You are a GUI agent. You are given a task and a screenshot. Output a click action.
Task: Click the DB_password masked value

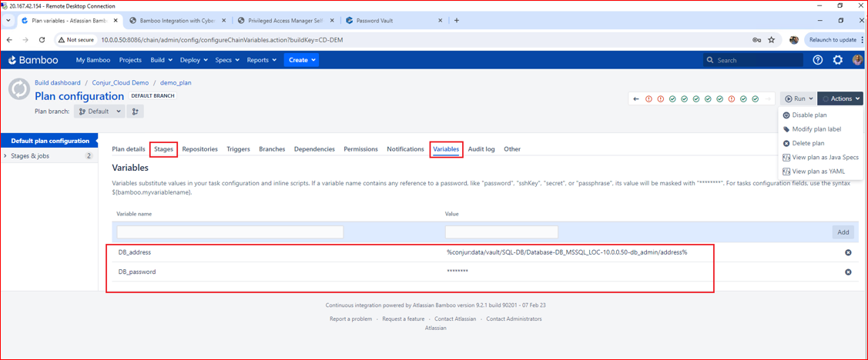pyautogui.click(x=457, y=272)
